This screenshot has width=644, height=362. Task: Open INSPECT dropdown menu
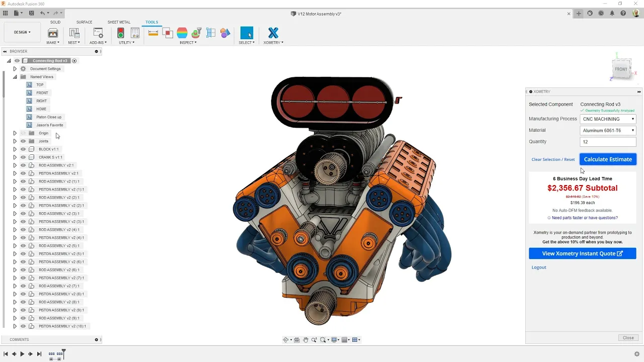[x=188, y=43]
